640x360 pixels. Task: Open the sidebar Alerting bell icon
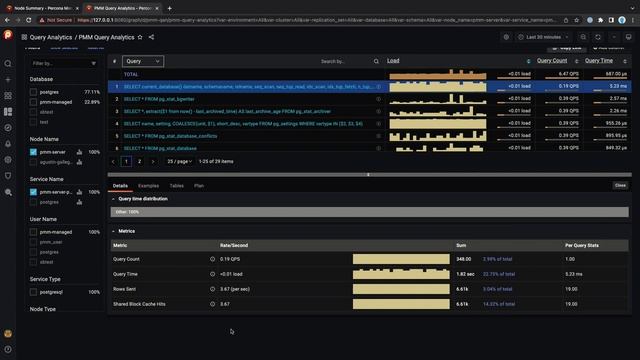click(8, 144)
